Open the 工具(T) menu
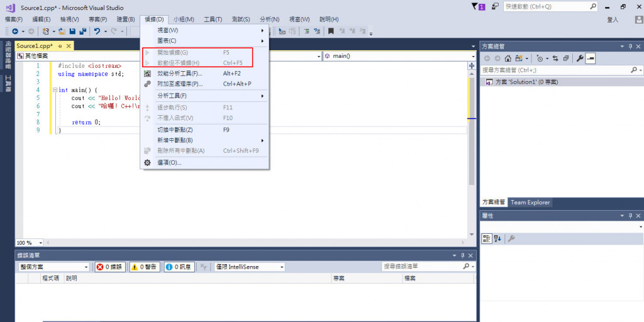The image size is (644, 322). point(213,19)
